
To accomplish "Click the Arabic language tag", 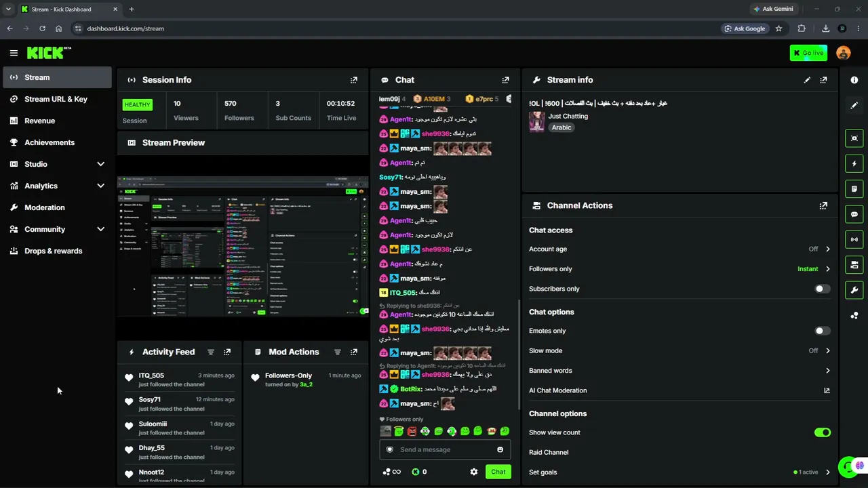I will pyautogui.click(x=561, y=127).
